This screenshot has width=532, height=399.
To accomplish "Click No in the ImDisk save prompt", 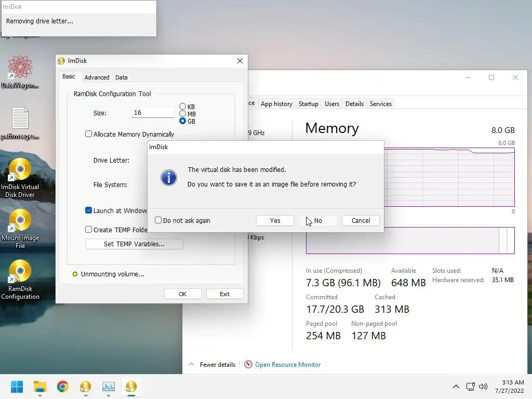I will [318, 220].
